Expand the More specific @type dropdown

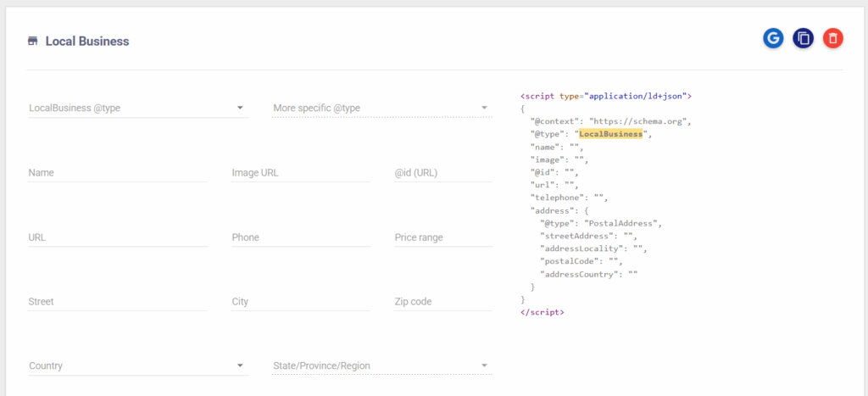(x=382, y=108)
